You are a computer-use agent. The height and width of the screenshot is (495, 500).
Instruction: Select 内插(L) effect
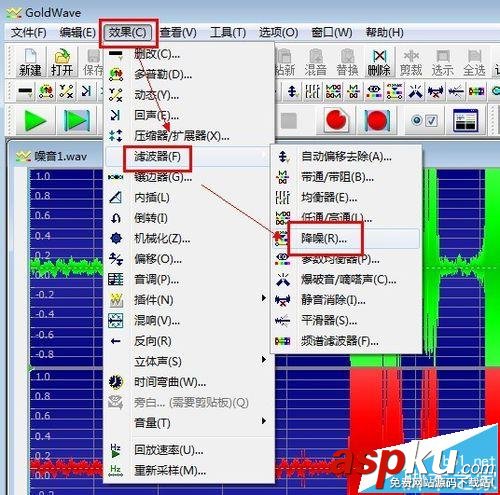pyautogui.click(x=188, y=198)
